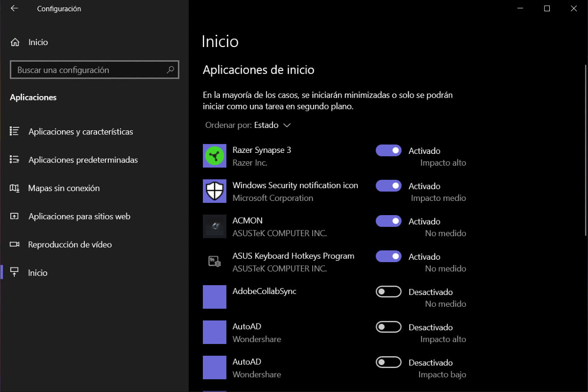Disable Razer Synapse 3 startup toggle
The width and height of the screenshot is (588, 392).
(389, 150)
